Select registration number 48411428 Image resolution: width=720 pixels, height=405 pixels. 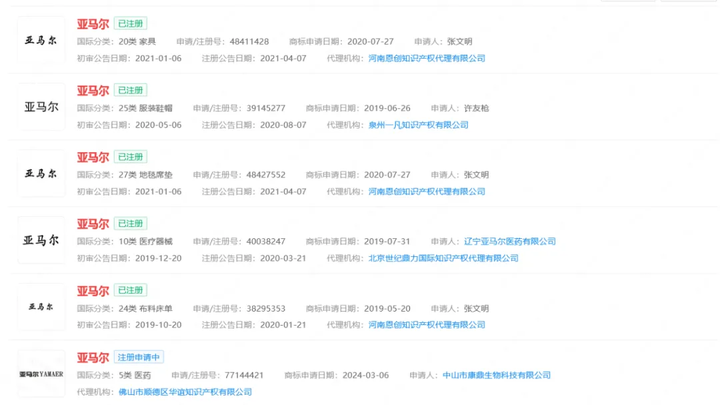[x=249, y=41]
